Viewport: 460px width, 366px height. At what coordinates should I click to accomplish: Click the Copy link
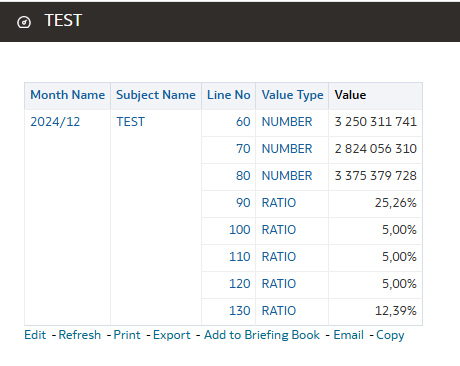pyautogui.click(x=390, y=335)
